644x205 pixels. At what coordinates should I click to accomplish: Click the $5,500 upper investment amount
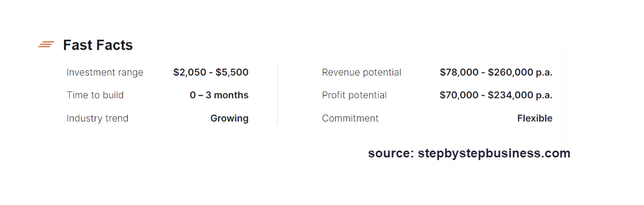(232, 72)
